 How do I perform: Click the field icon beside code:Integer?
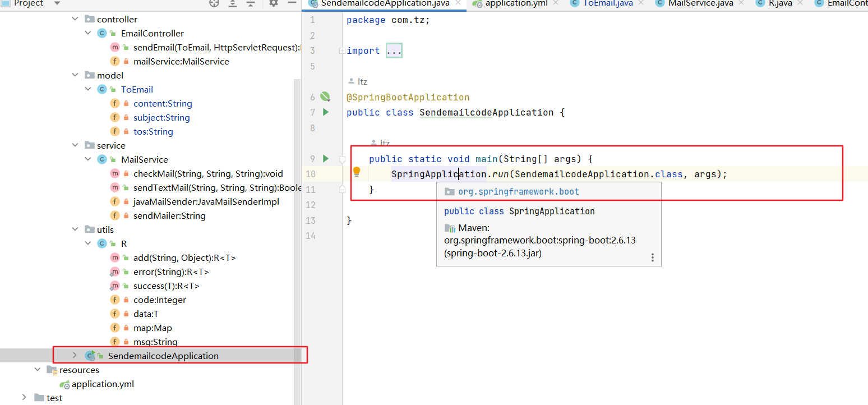[x=114, y=300]
